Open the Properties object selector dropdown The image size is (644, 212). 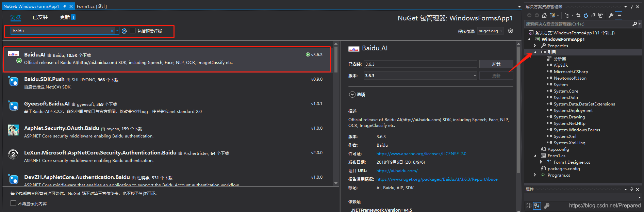640,197
